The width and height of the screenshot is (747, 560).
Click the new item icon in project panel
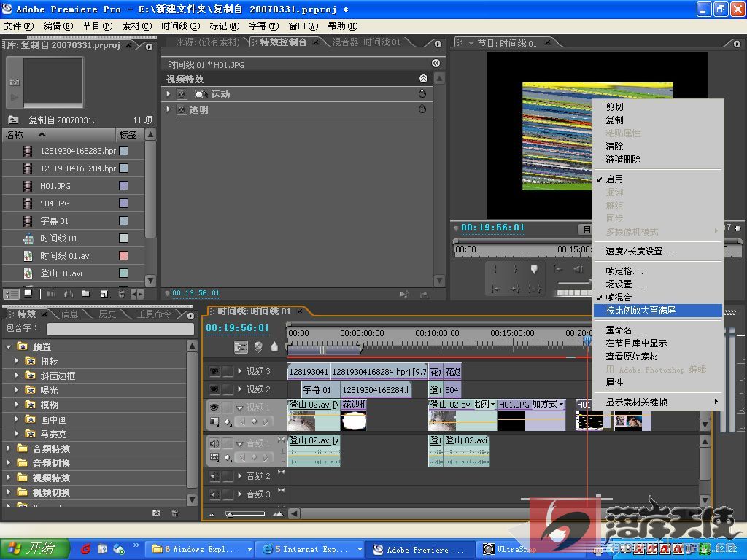104,294
